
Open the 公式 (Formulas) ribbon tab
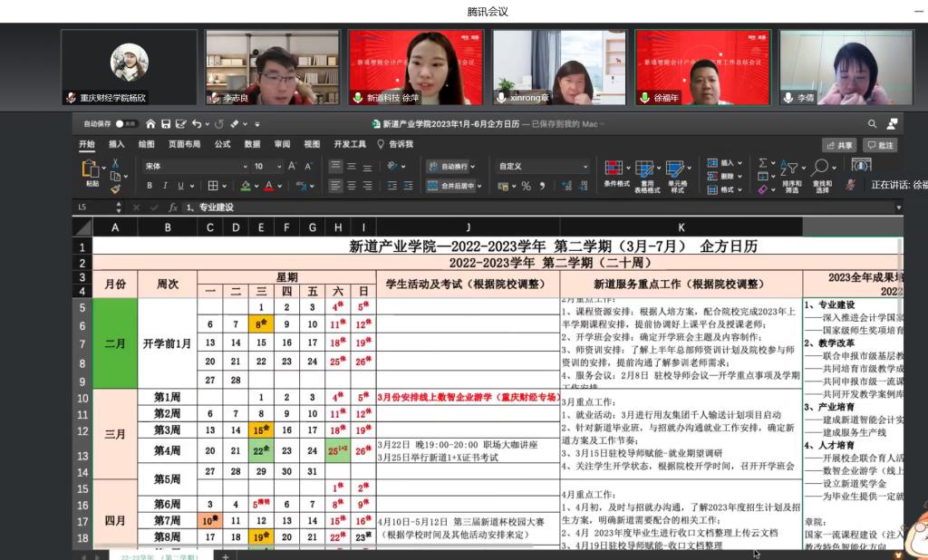[222, 145]
